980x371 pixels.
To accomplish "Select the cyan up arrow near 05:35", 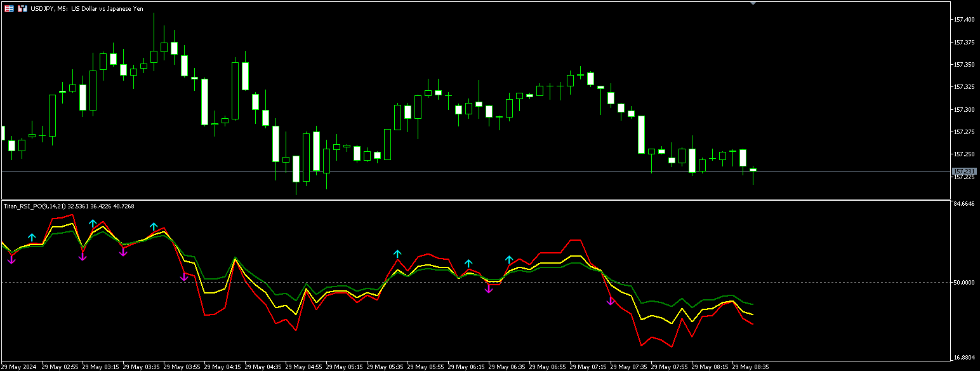I will click(397, 254).
